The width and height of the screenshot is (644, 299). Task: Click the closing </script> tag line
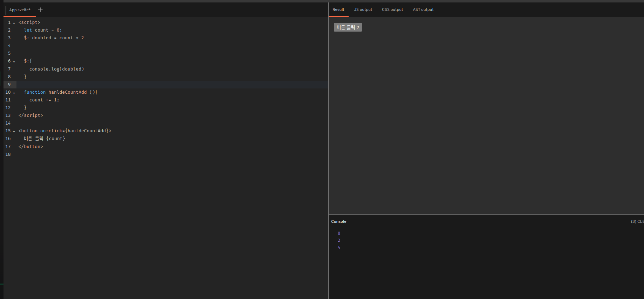click(x=30, y=115)
